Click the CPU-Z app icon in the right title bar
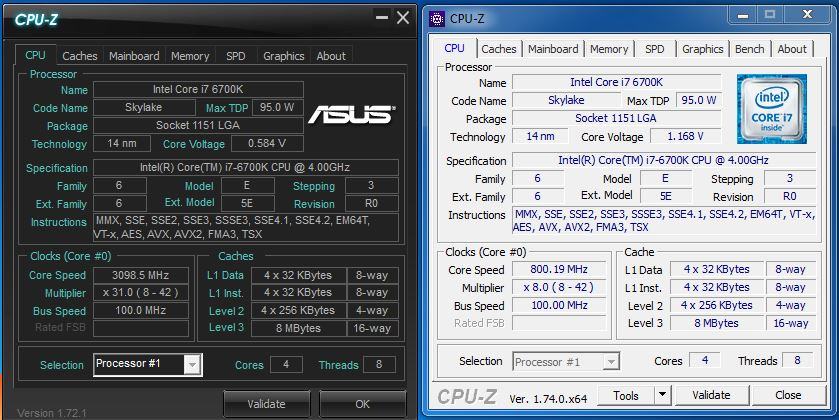 (437, 19)
